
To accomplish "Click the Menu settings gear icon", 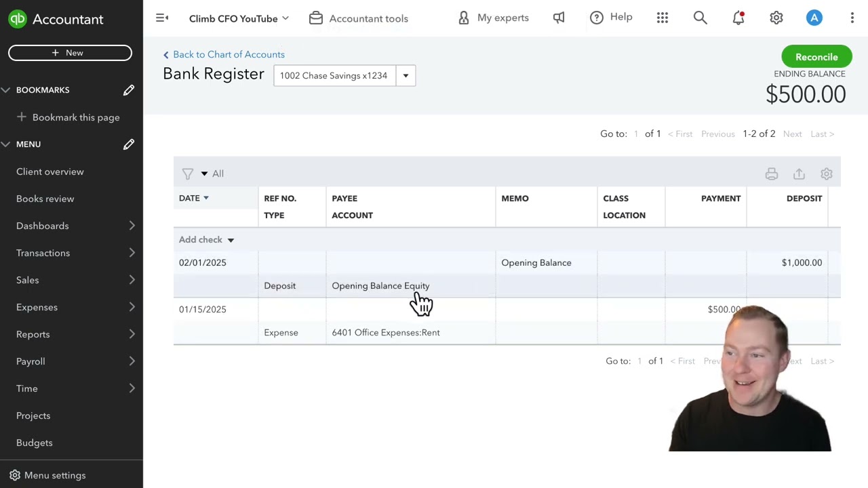I will 15,475.
